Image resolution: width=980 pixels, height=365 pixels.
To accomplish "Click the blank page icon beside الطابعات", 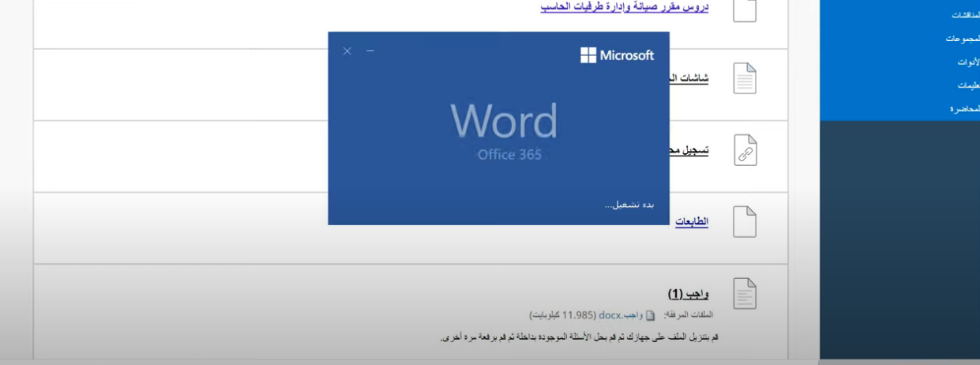I will click(745, 222).
